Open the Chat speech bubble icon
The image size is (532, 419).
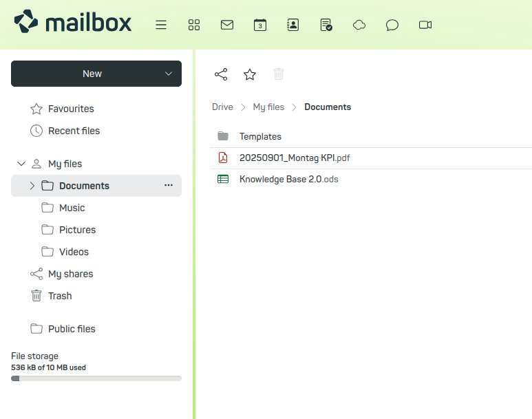392,25
